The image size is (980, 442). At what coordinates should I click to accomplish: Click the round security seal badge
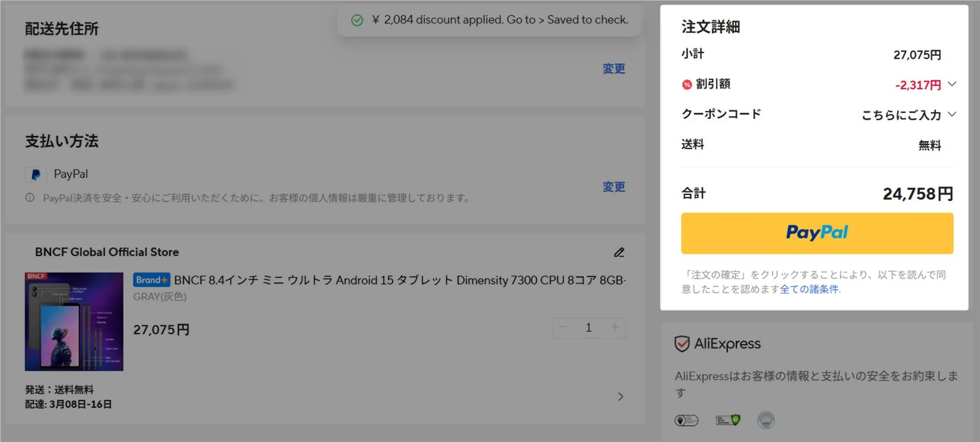766,420
